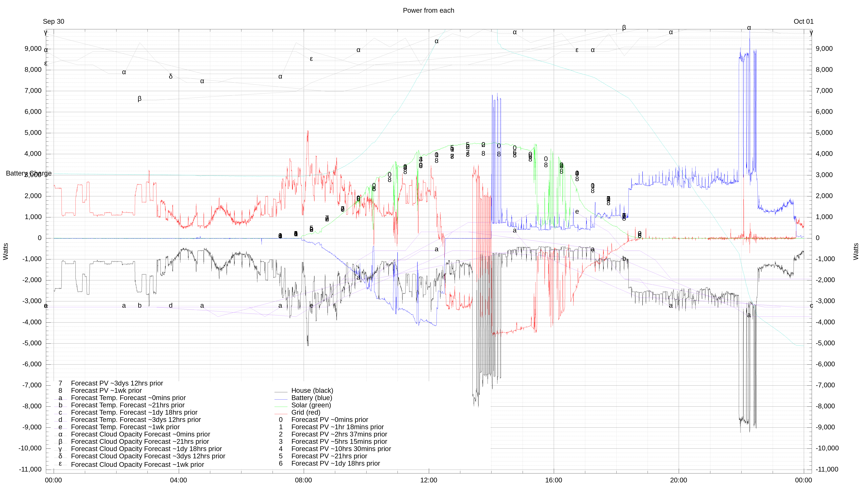This screenshot has width=868, height=488.
Task: Click the "Sep 30" date label
Action: [54, 22]
